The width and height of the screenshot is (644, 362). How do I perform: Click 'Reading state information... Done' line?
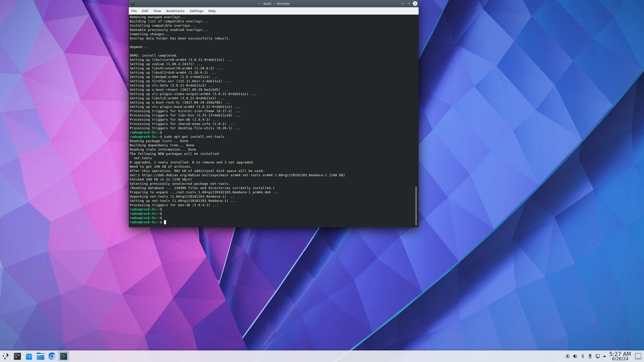click(163, 150)
